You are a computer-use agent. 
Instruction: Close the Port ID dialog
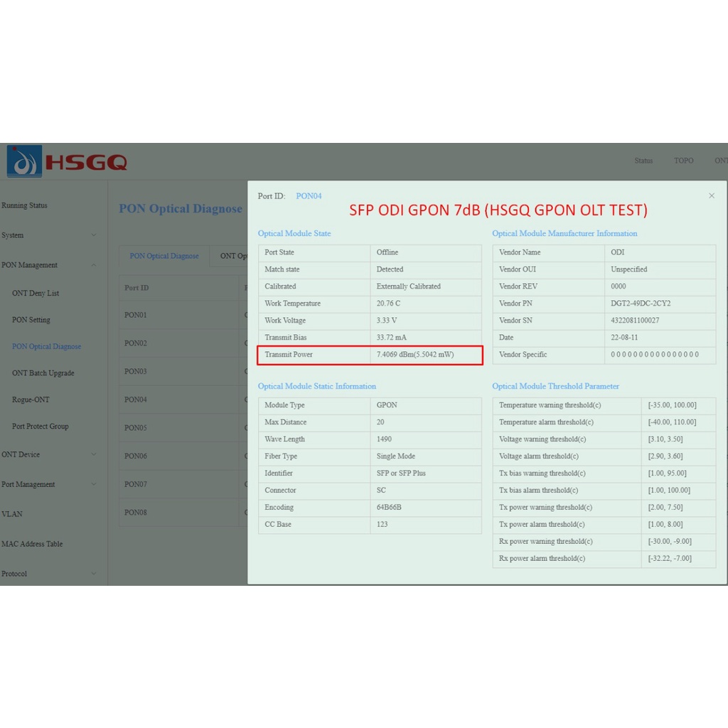(712, 196)
